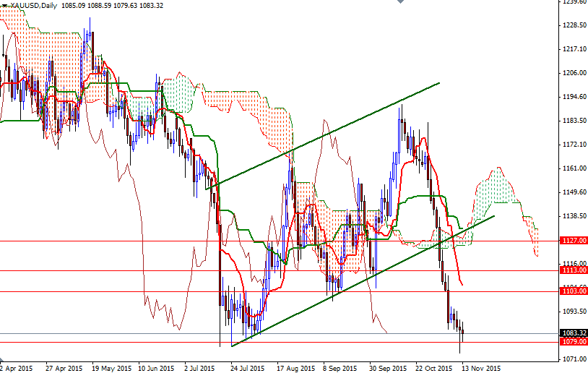The image size is (588, 373).
Task: Select the lower green channel trendline
Action: coord(363,280)
